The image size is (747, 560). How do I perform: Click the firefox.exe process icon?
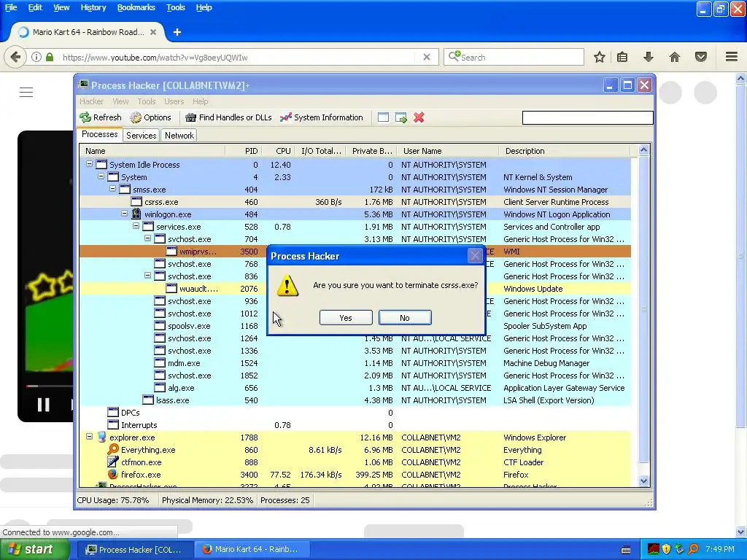112,474
